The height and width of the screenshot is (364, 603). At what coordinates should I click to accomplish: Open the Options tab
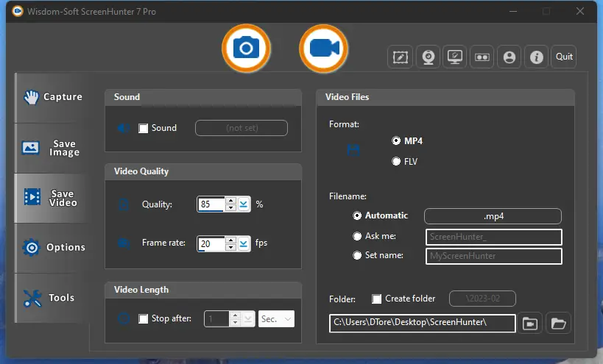tap(52, 248)
